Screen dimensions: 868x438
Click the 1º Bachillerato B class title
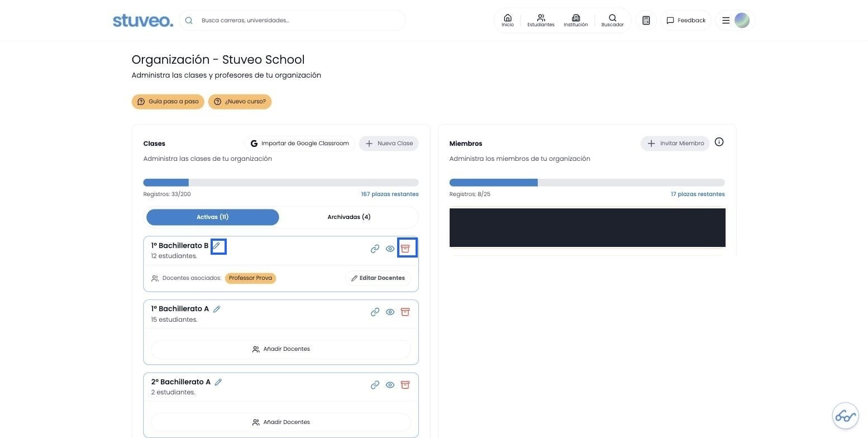click(180, 246)
